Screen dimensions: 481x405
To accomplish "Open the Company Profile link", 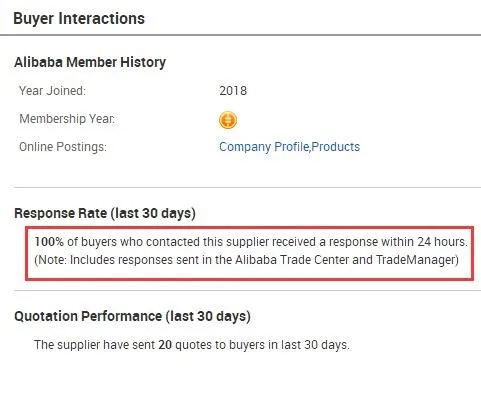I will click(x=264, y=147).
